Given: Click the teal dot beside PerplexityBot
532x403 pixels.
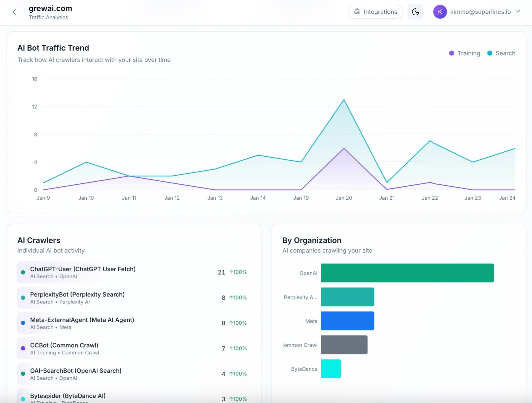Looking at the screenshot, I should pyautogui.click(x=23, y=298).
